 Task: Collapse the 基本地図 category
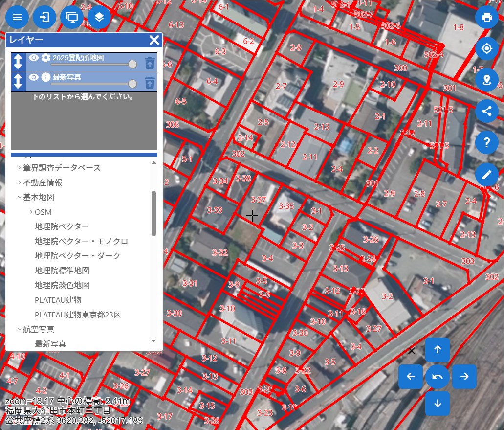[x=38, y=197]
